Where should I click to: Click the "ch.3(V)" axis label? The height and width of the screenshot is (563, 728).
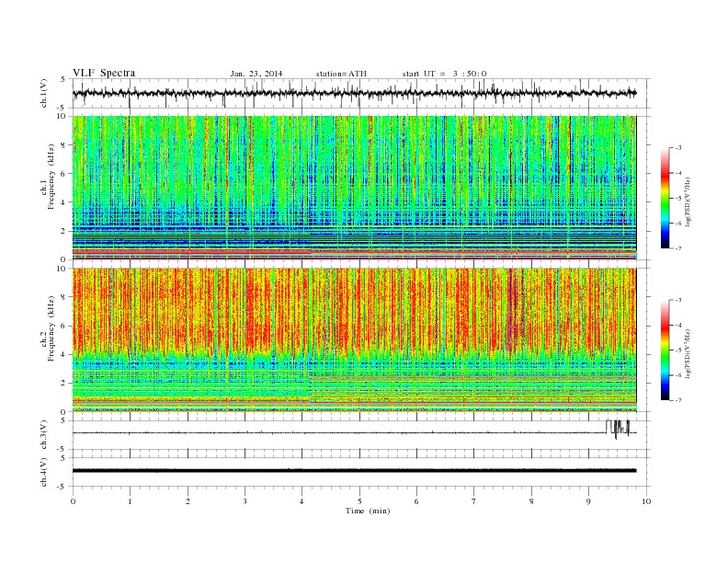(x=44, y=435)
